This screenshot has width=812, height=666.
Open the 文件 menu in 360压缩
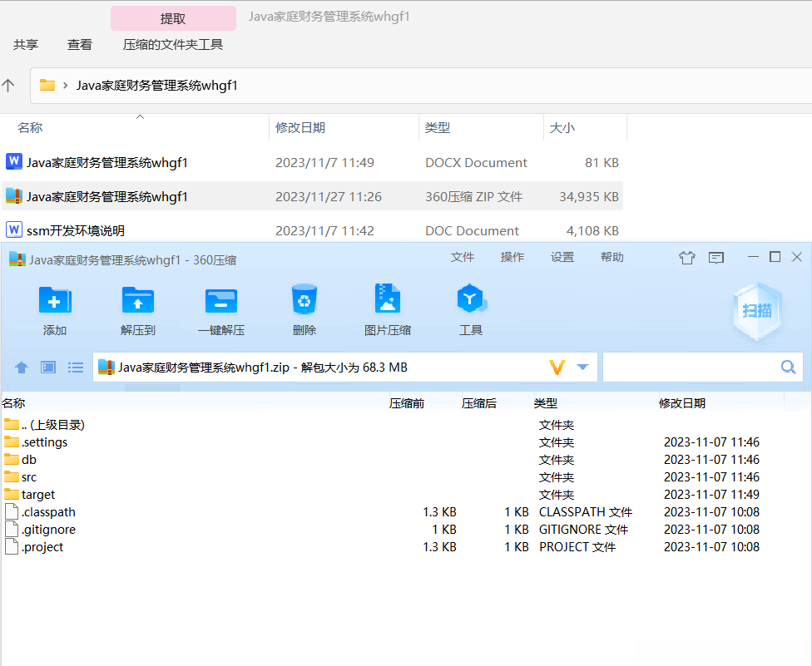pyautogui.click(x=462, y=257)
